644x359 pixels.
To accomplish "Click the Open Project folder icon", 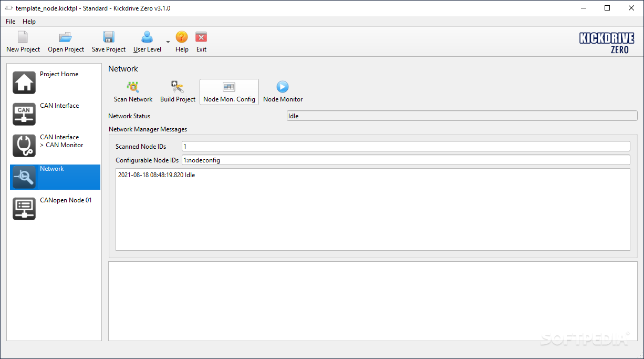I will pos(66,37).
